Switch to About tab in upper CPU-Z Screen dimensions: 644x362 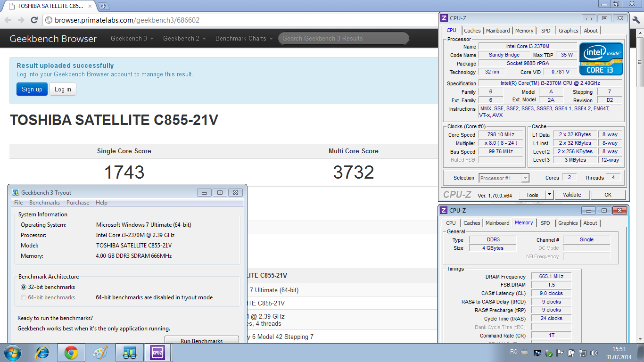coord(591,31)
